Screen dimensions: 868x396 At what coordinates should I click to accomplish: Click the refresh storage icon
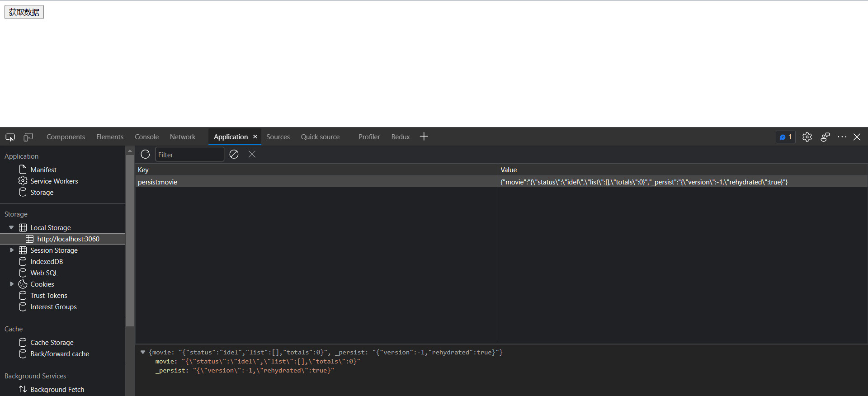145,155
